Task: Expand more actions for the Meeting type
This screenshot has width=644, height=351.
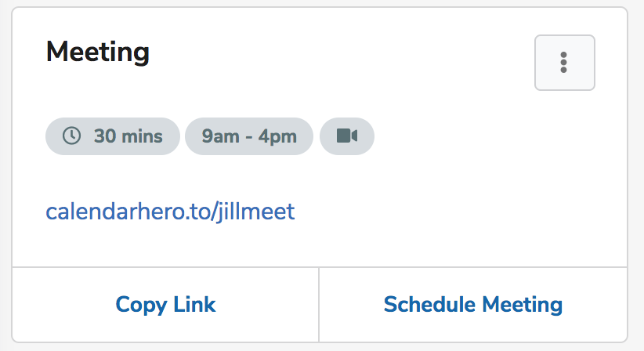Action: tap(564, 63)
